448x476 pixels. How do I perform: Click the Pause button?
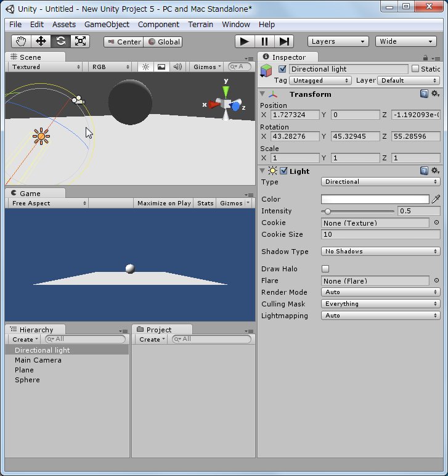click(x=264, y=41)
